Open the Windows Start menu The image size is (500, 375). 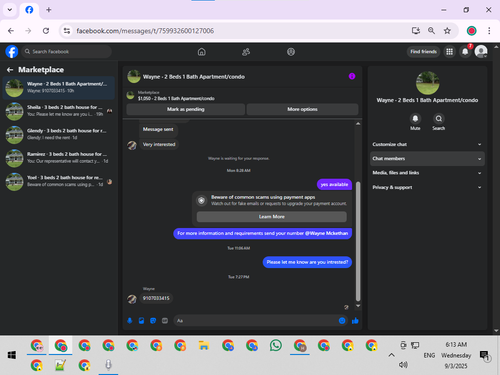coord(12,355)
